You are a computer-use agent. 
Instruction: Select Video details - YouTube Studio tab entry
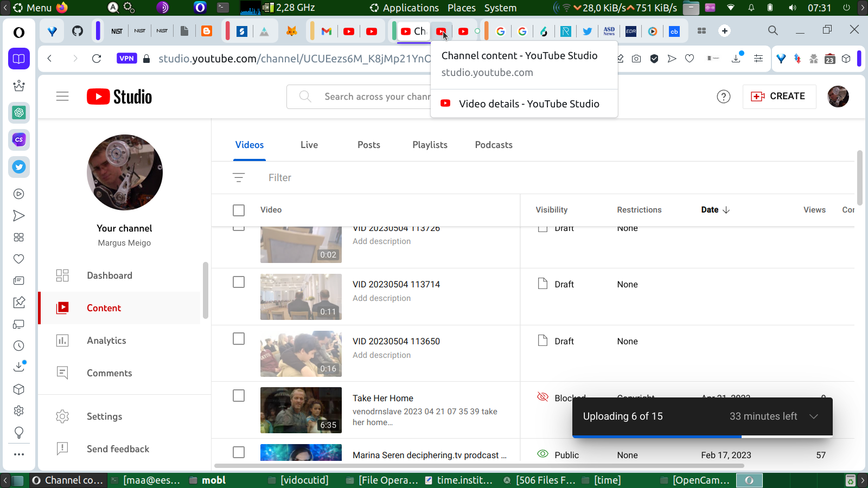528,104
